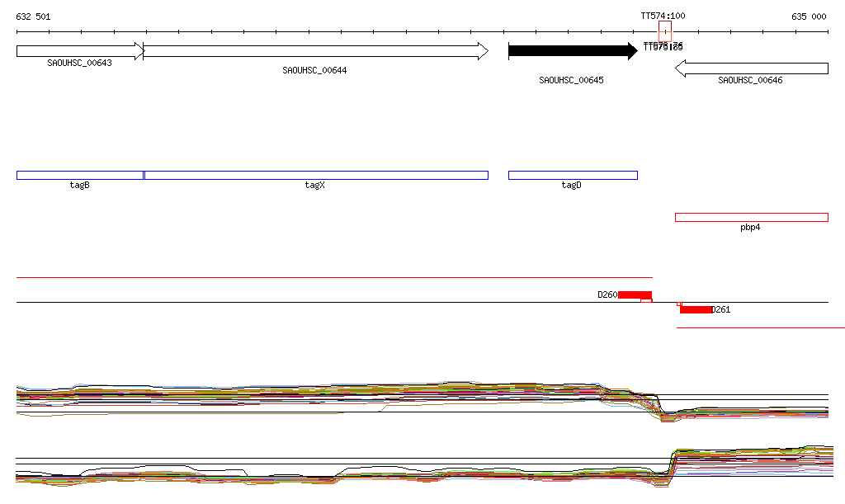
Task: Click the D260 text label
Action: tap(607, 294)
